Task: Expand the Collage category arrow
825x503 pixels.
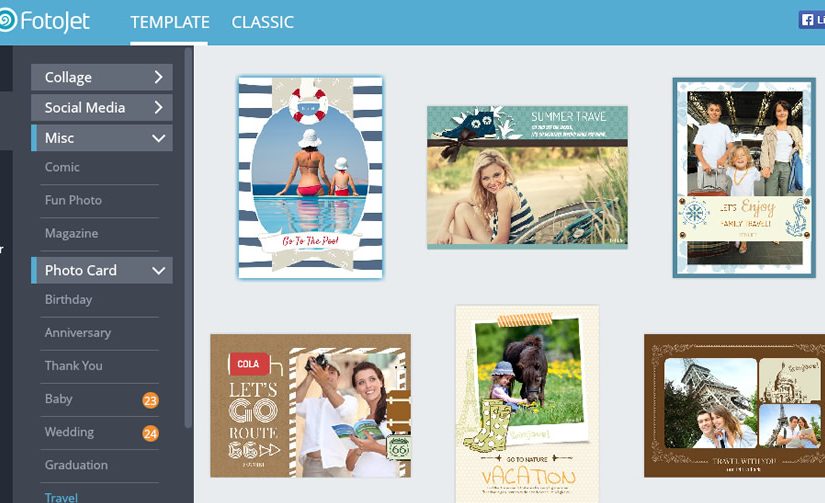Action: 158,77
